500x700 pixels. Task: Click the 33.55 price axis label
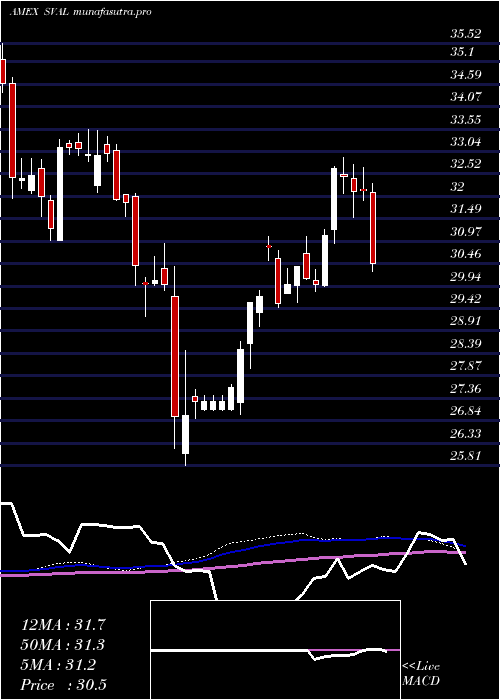point(466,119)
